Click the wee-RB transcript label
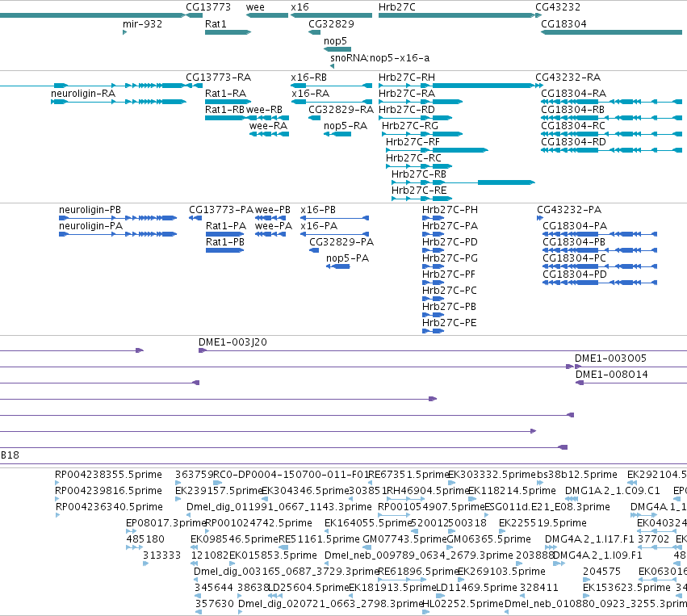The image size is (687, 616). 264,110
